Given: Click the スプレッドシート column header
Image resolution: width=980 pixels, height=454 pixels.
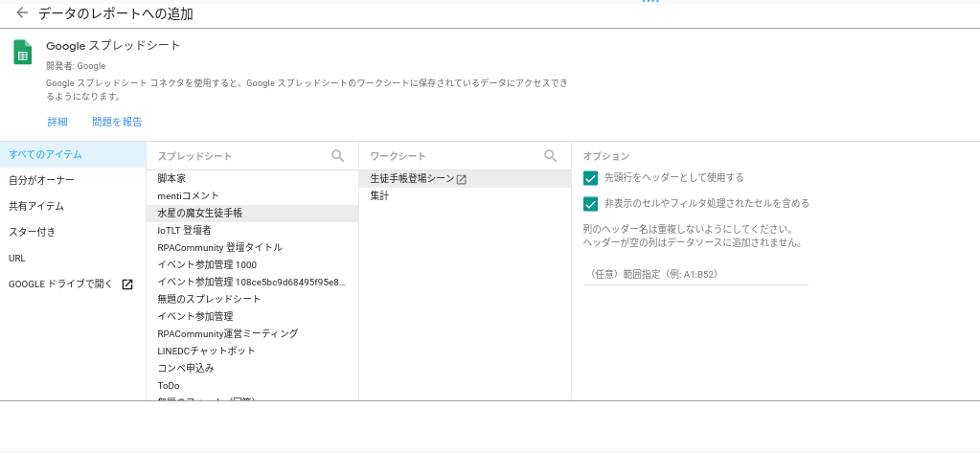Looking at the screenshot, I should pos(194,156).
